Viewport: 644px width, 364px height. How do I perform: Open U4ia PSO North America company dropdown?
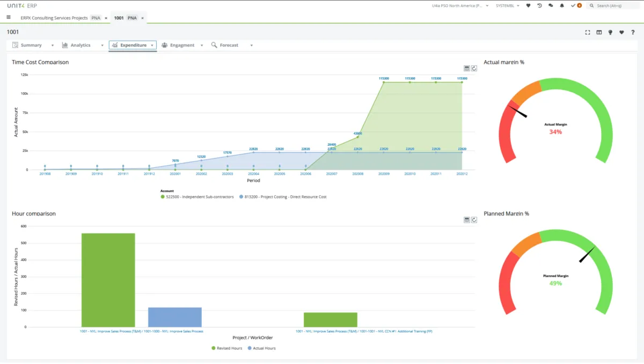click(x=460, y=5)
